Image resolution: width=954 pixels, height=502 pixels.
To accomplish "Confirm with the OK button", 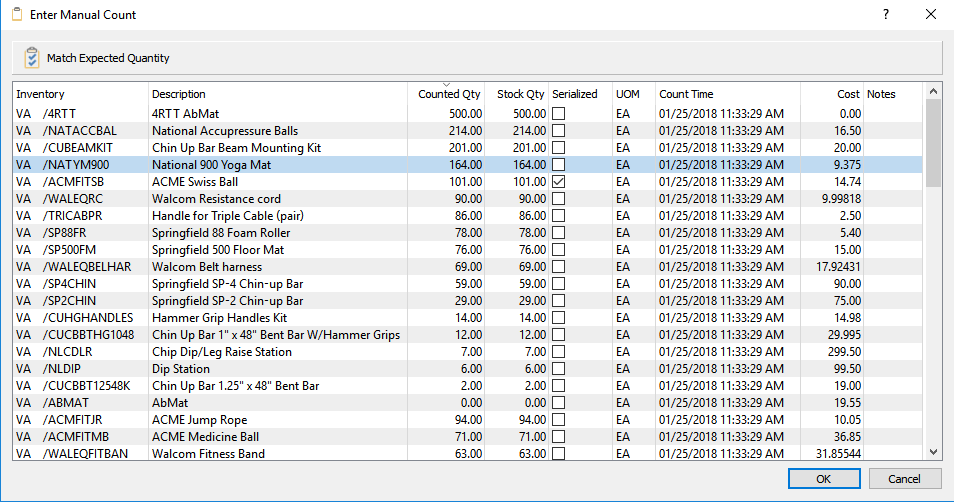I will click(x=824, y=479).
